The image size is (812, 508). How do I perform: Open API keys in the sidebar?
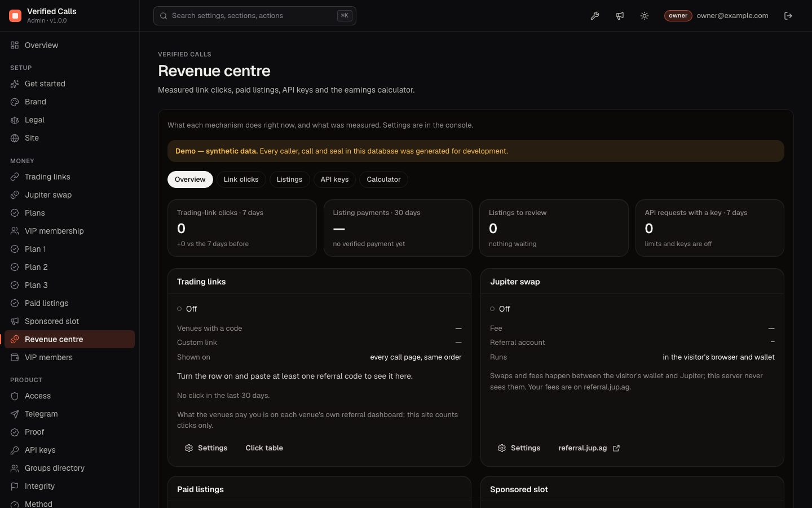[70, 450]
